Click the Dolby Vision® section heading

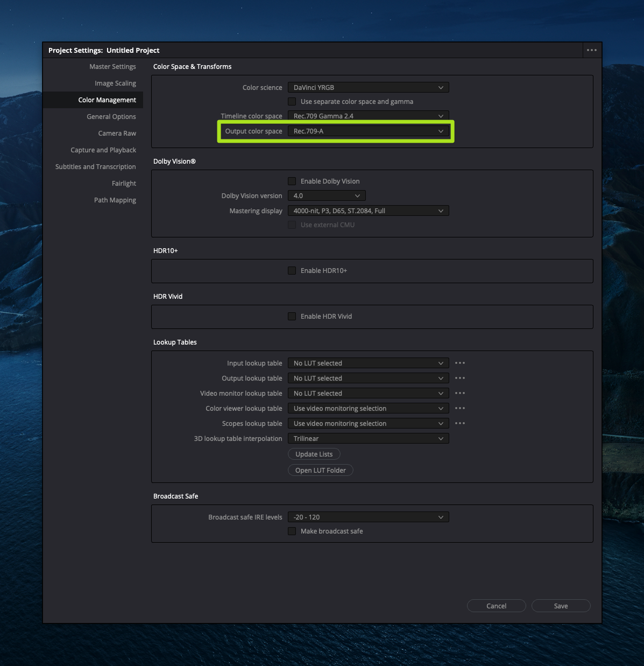174,161
